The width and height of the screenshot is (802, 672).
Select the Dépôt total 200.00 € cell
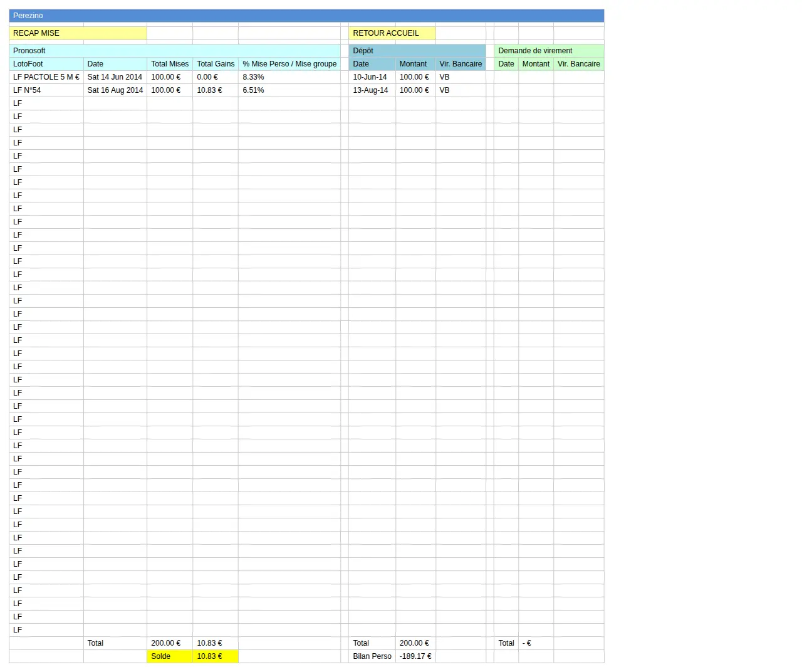pyautogui.click(x=415, y=643)
